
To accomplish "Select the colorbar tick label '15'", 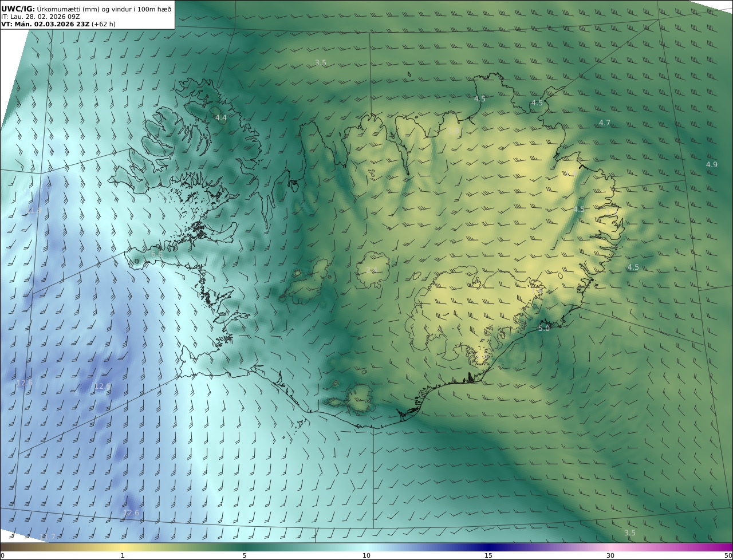I will coord(488,555).
